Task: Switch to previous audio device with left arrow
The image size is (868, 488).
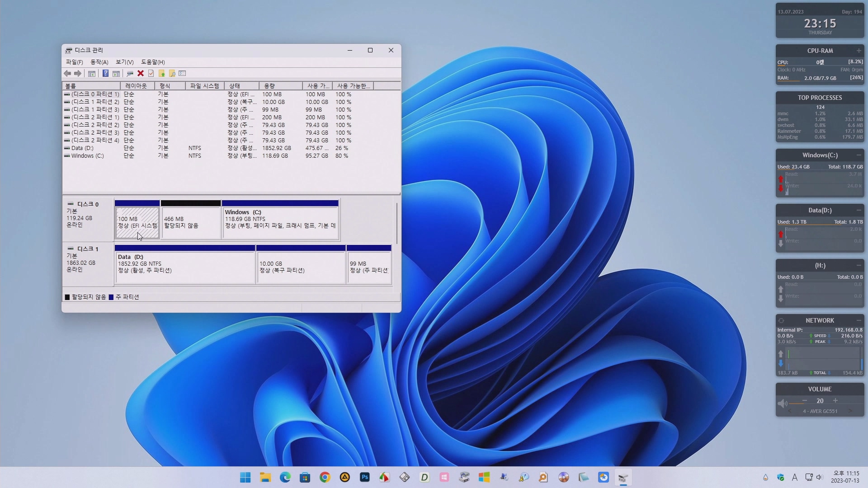Action: (x=790, y=411)
